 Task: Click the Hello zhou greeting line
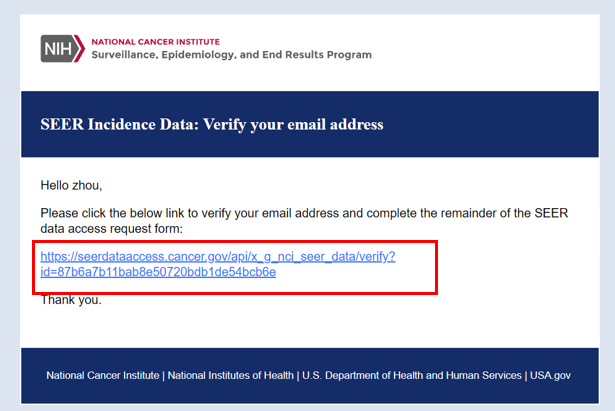point(71,185)
